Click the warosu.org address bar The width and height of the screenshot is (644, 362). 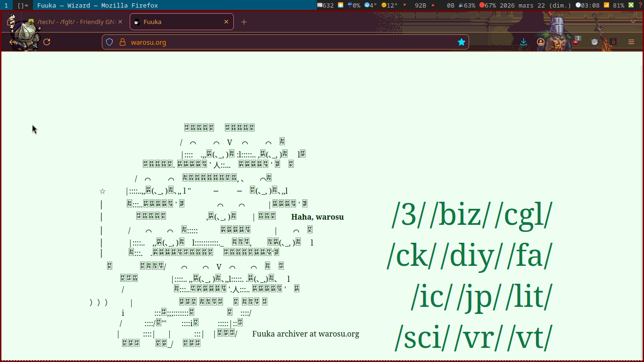[x=283, y=42]
